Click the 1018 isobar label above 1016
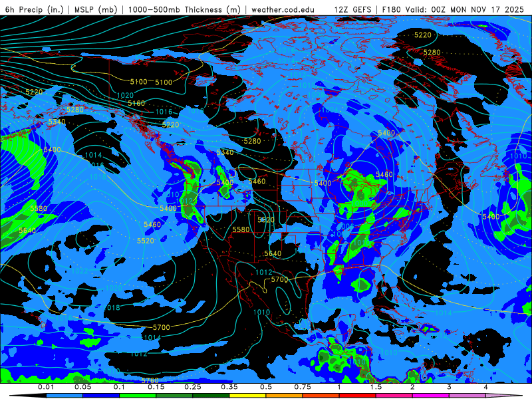The height and width of the screenshot is (399, 532). tap(112, 308)
